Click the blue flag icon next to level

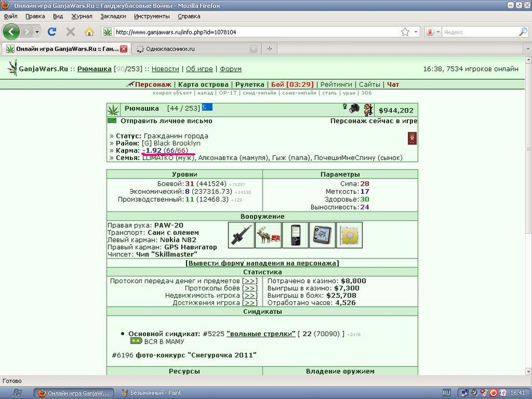(207, 107)
